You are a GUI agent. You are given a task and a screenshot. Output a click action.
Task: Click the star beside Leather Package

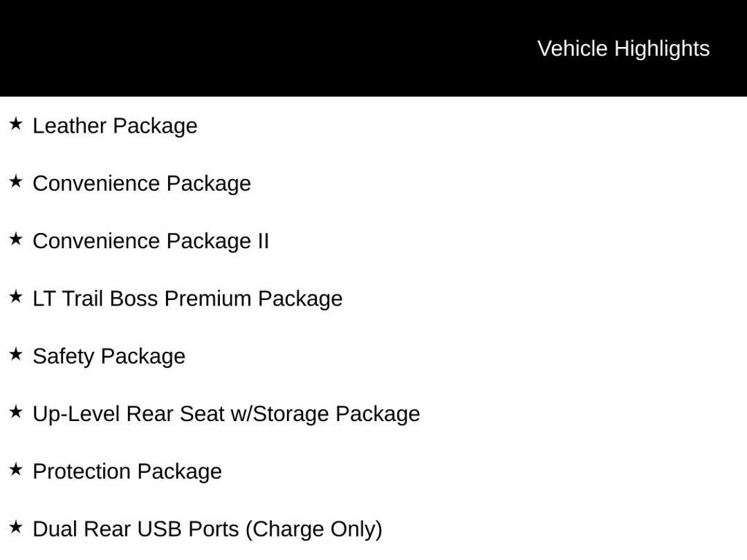pyautogui.click(x=16, y=124)
